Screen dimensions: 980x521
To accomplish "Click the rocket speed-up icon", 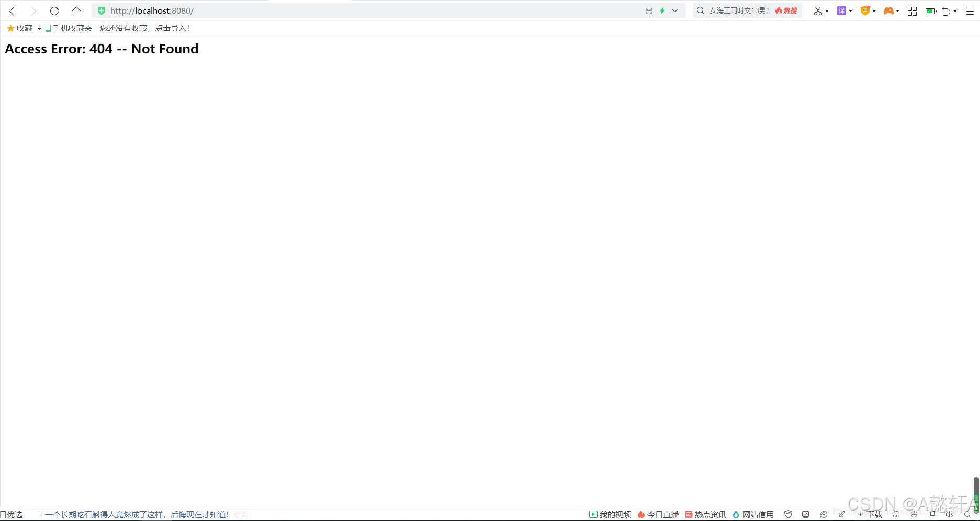I will (x=842, y=515).
